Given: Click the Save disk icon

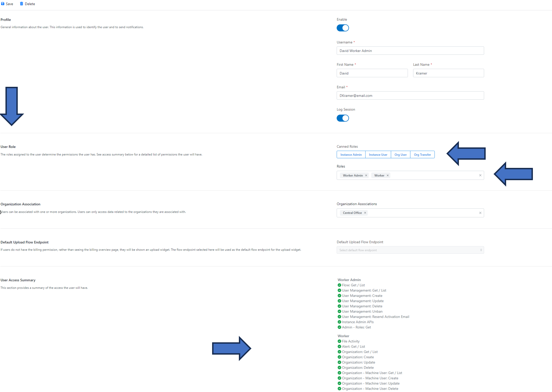Looking at the screenshot, I should 3,4.
